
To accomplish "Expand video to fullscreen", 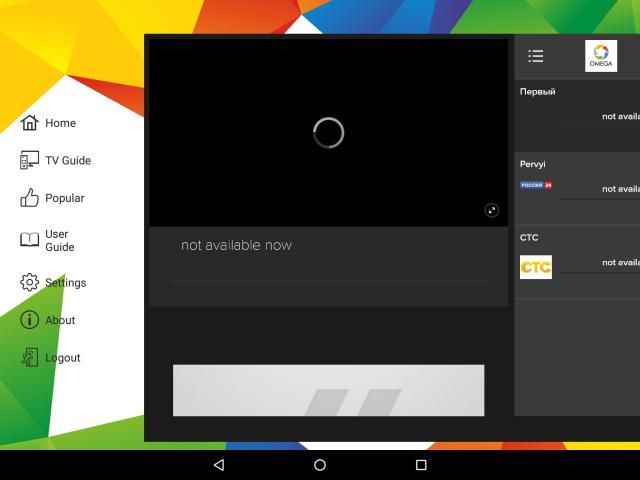I will (x=491, y=210).
